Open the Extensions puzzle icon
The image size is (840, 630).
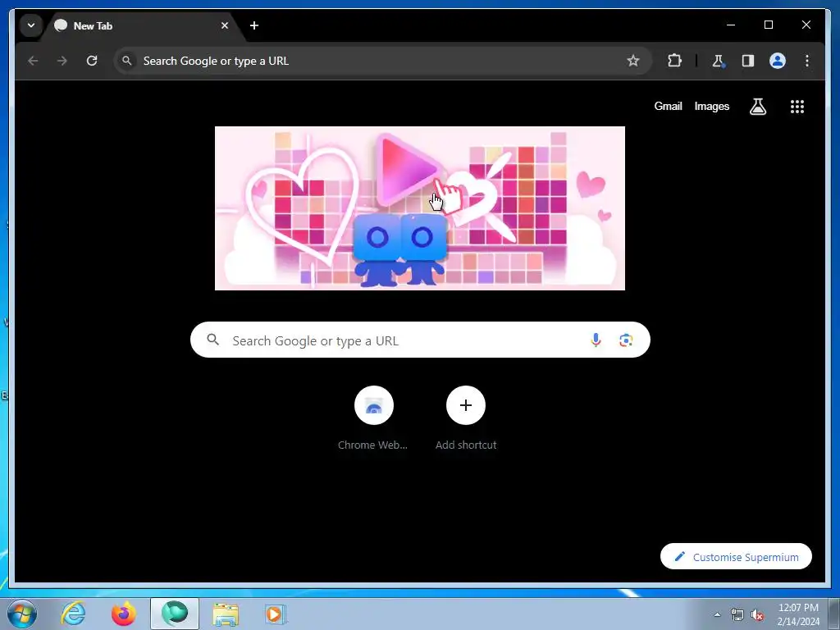click(x=674, y=61)
